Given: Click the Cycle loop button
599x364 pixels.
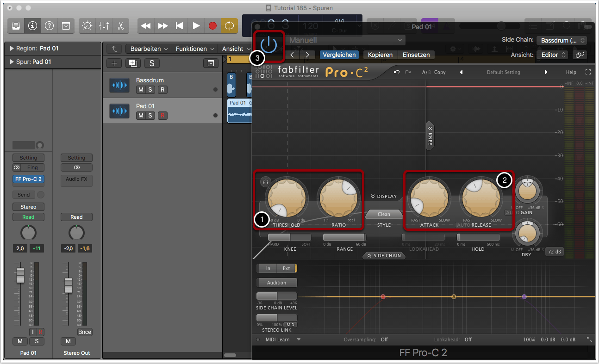Looking at the screenshot, I should [229, 26].
